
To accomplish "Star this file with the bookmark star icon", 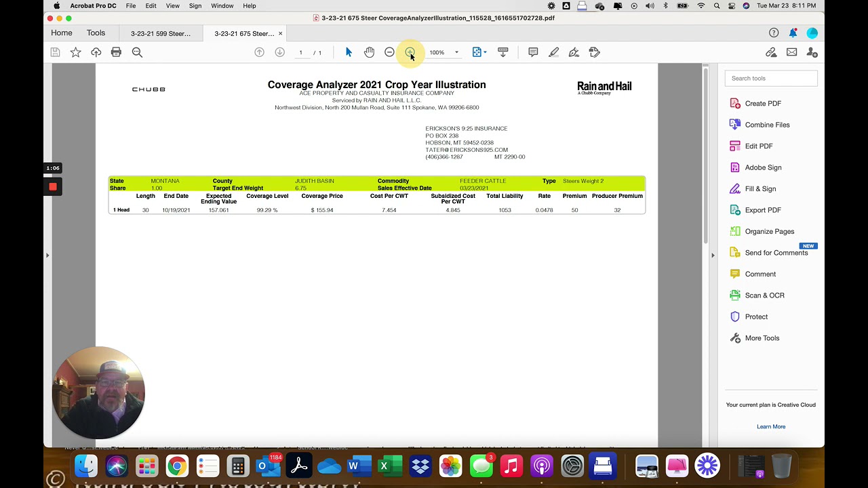I will [75, 52].
